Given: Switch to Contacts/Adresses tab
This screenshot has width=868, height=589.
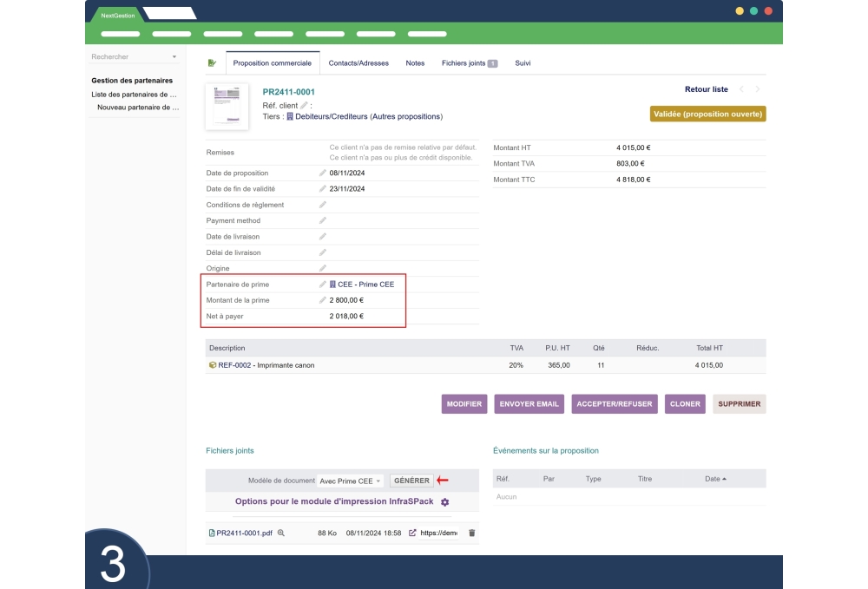Looking at the screenshot, I should [x=358, y=63].
